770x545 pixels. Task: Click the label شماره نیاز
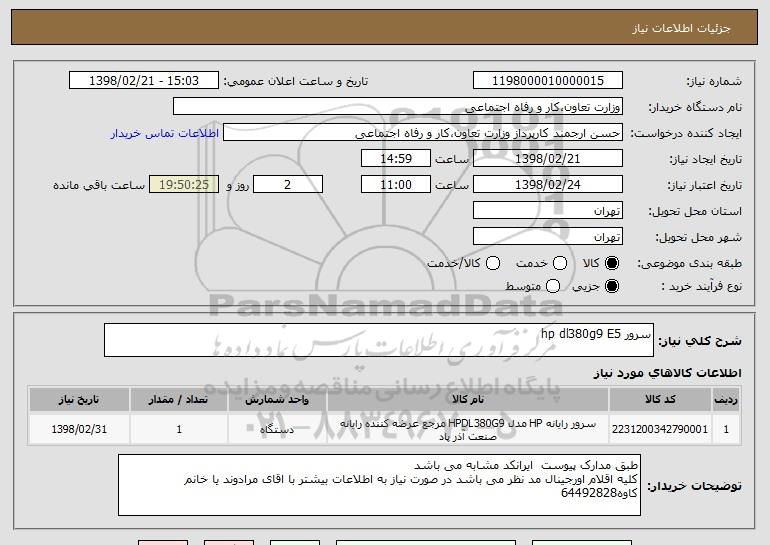click(714, 82)
